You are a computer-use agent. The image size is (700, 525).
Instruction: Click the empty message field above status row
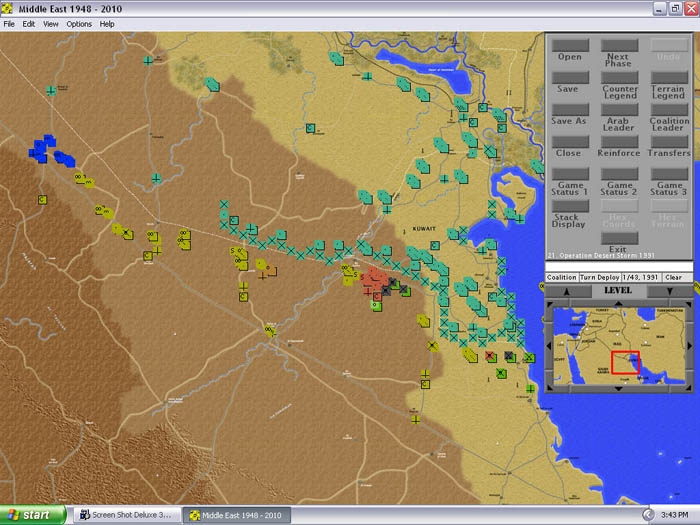coord(619,267)
